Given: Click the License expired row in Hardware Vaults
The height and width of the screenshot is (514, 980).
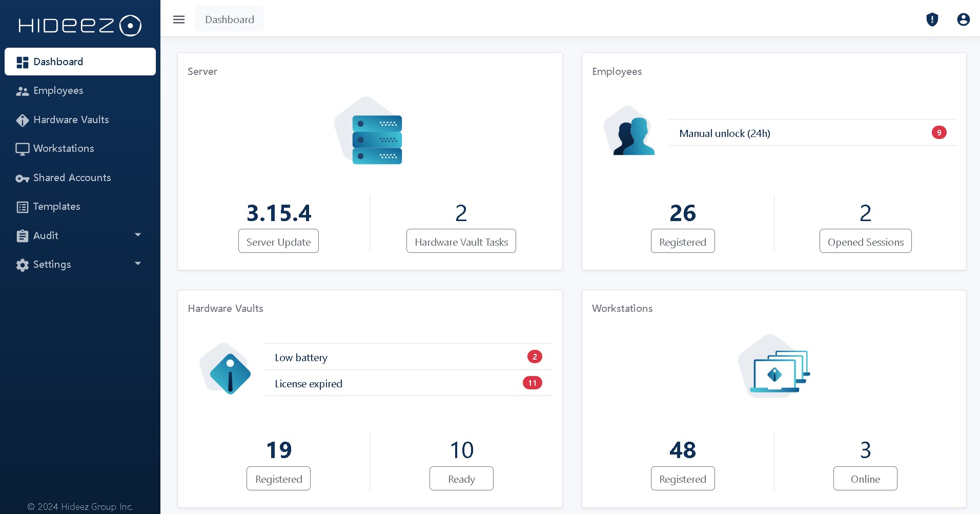Looking at the screenshot, I should coord(308,384).
